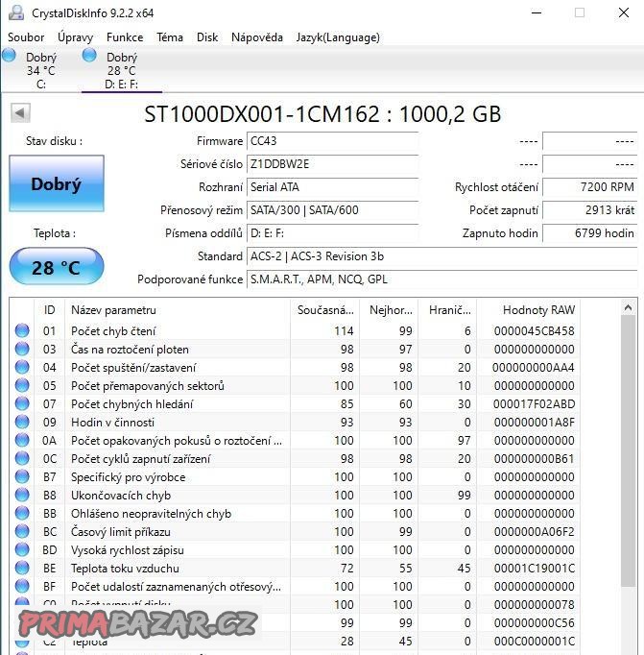Click the power-on hours value 6799 hodin
The image size is (644, 655).
pyautogui.click(x=589, y=233)
